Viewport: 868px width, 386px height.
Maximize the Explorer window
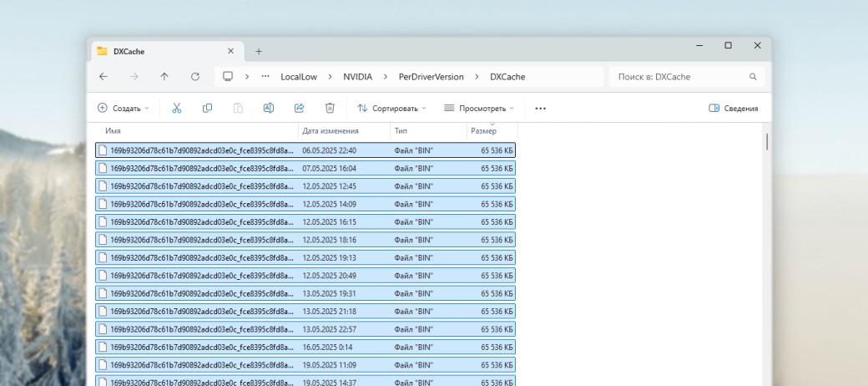point(728,45)
